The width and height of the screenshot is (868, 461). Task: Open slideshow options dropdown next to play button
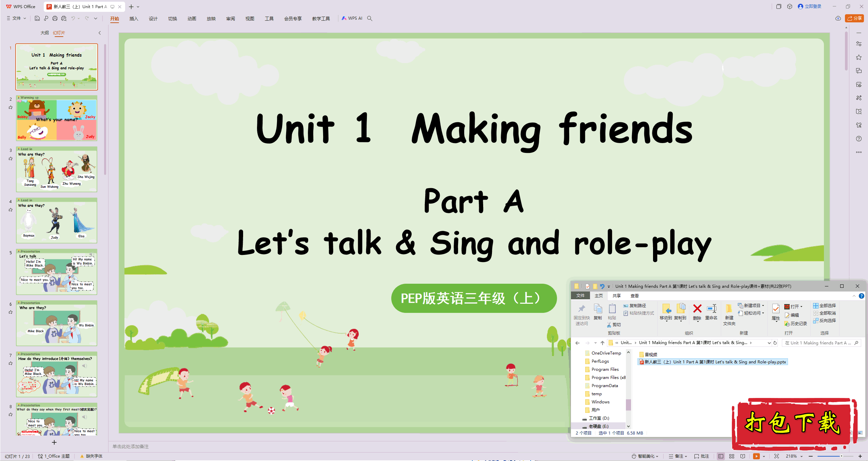(764, 456)
